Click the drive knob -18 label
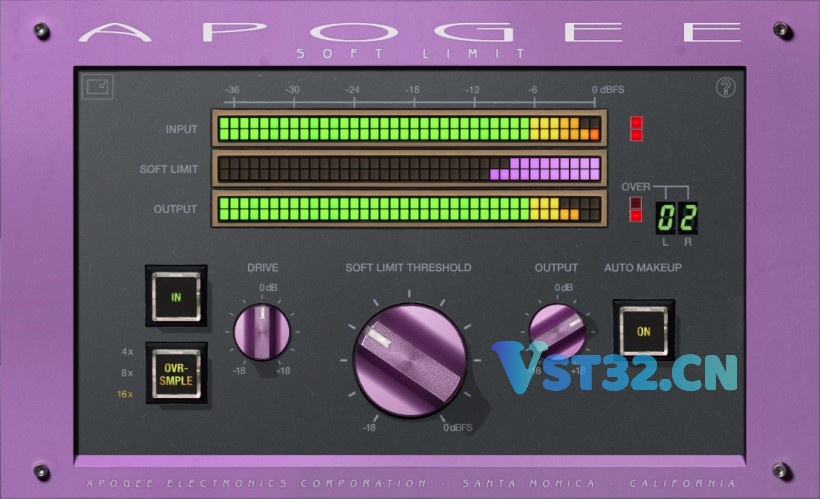This screenshot has width=820, height=499. point(239,371)
